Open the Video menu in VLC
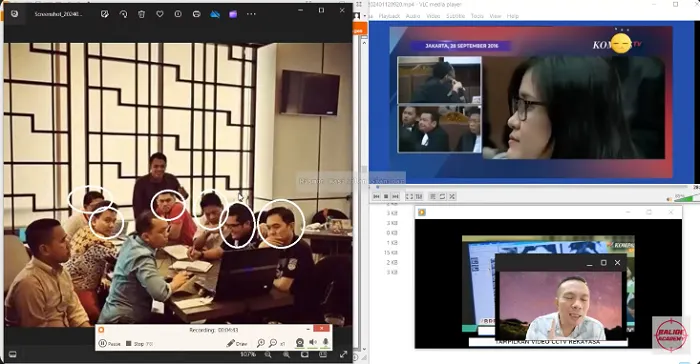 coord(433,16)
